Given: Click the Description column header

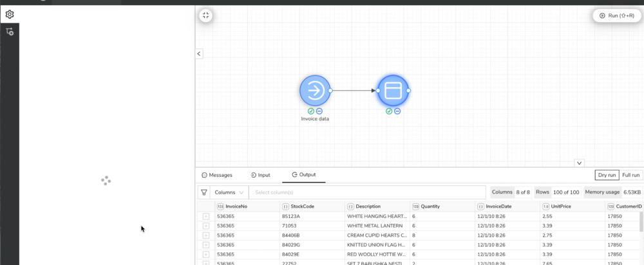Looking at the screenshot, I should (x=377, y=206).
